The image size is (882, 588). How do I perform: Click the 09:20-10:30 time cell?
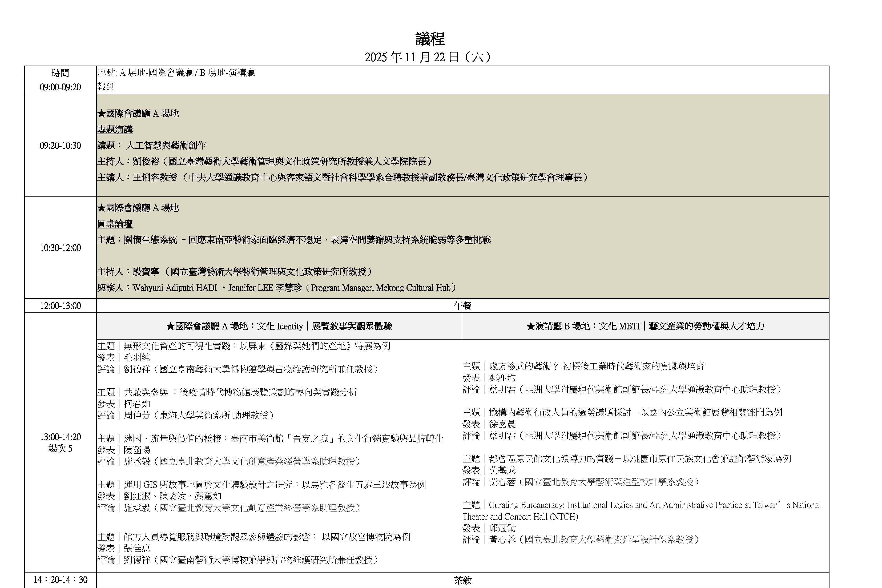[61, 146]
